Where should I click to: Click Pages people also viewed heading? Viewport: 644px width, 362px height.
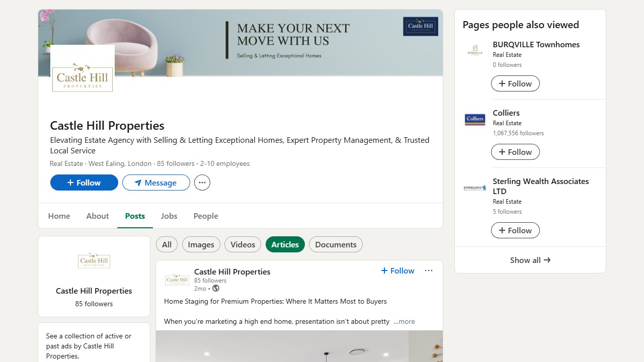click(x=521, y=25)
